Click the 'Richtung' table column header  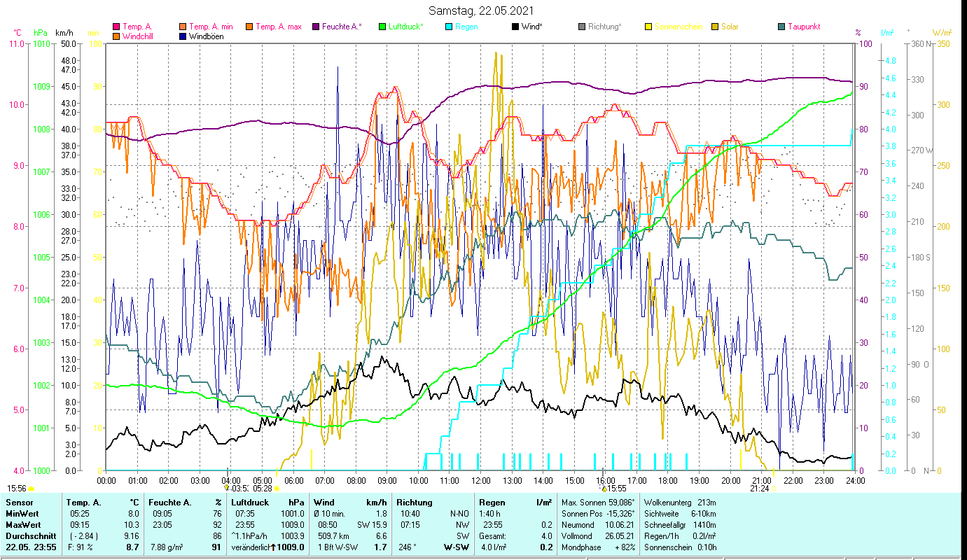click(x=415, y=503)
